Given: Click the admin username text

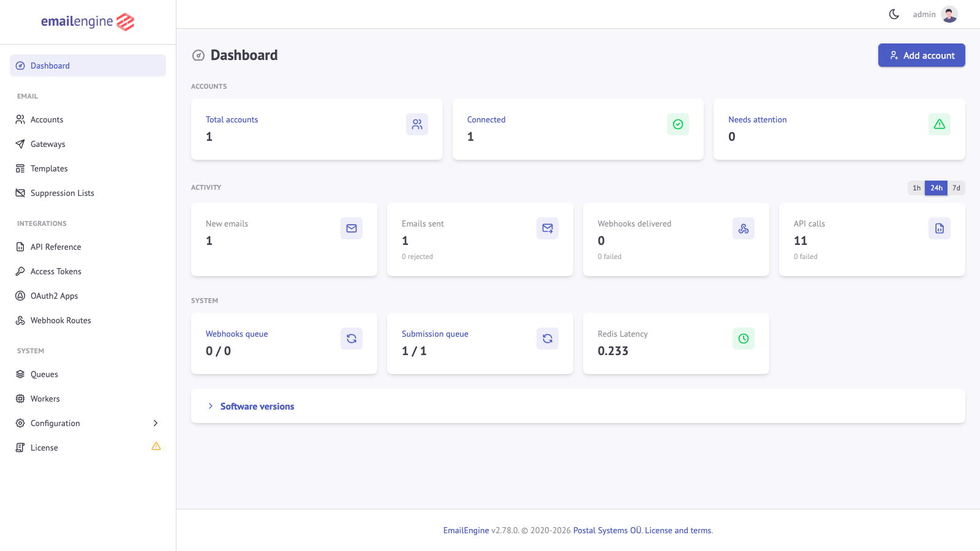Looking at the screenshot, I should tap(924, 14).
